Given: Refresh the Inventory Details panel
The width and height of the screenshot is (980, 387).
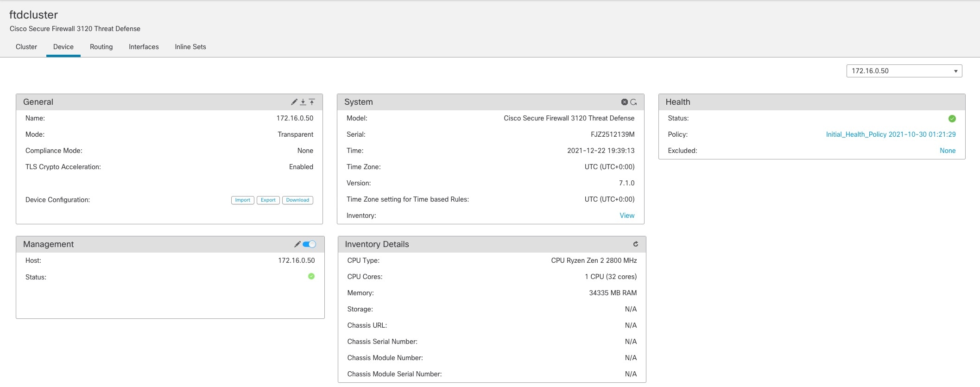Looking at the screenshot, I should pos(636,244).
